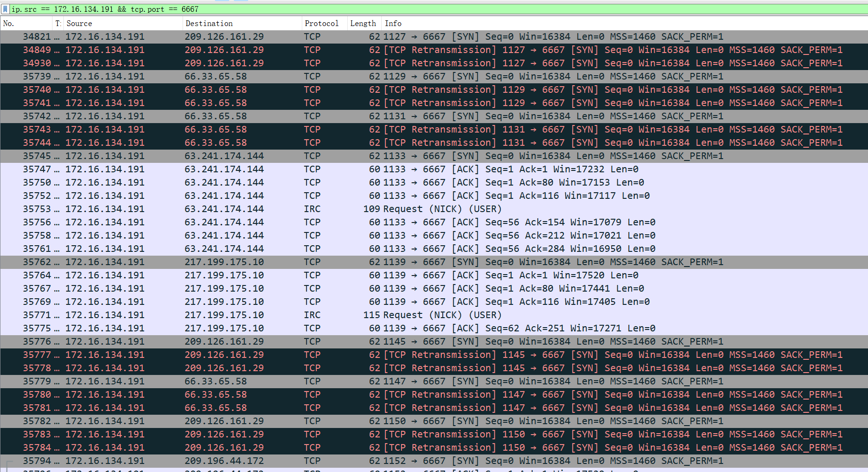The width and height of the screenshot is (868, 472).
Task: Click destination 217.199.175.10 in packet 35771
Action: (224, 315)
